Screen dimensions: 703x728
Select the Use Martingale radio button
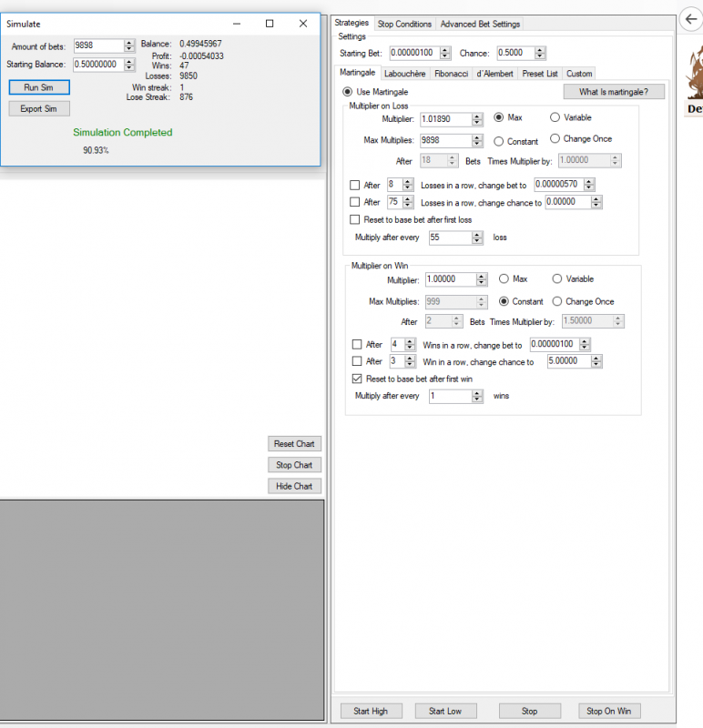point(348,92)
